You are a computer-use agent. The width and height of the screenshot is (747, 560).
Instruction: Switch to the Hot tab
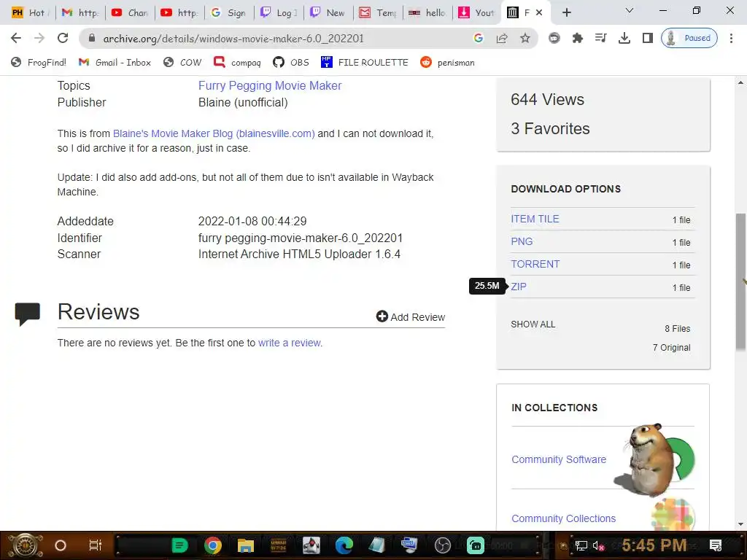pyautogui.click(x=31, y=13)
